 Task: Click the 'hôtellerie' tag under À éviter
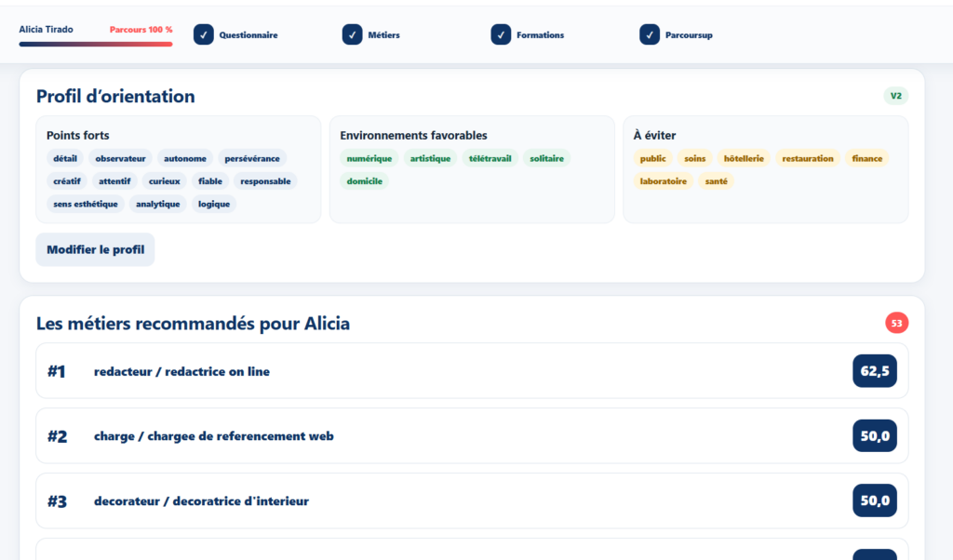point(744,158)
